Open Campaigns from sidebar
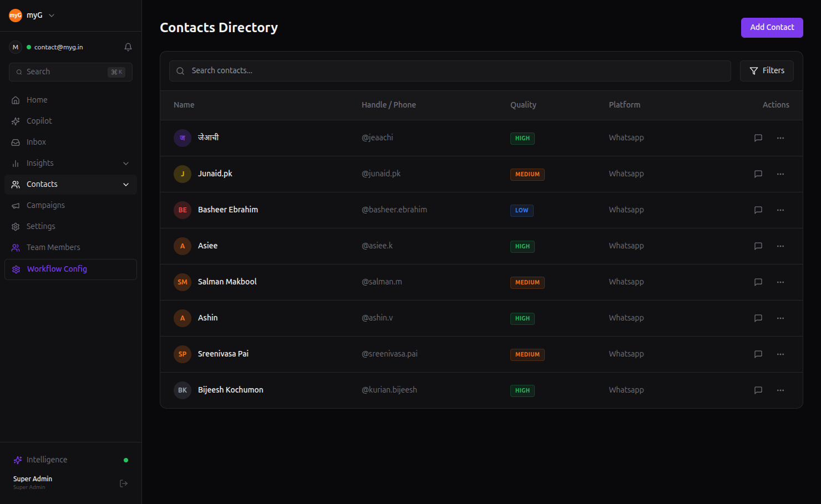The width and height of the screenshot is (821, 504). point(70,205)
